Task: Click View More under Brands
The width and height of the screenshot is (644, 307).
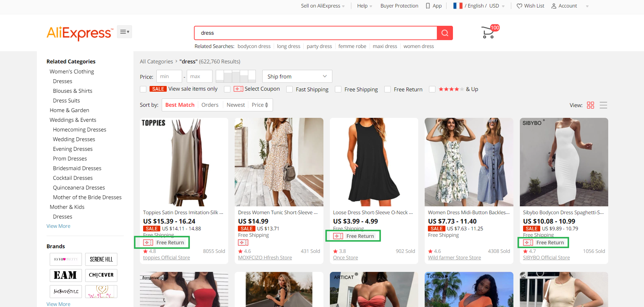Action: [58, 304]
